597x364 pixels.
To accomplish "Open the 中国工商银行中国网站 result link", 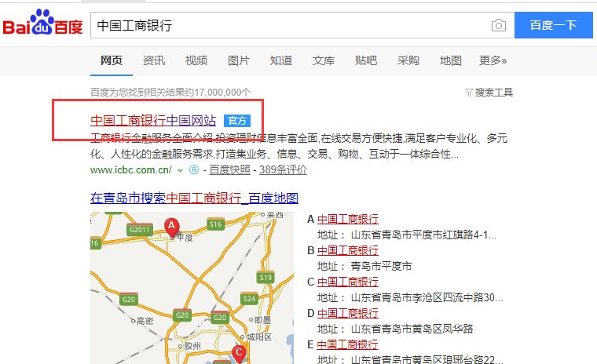I will 153,121.
